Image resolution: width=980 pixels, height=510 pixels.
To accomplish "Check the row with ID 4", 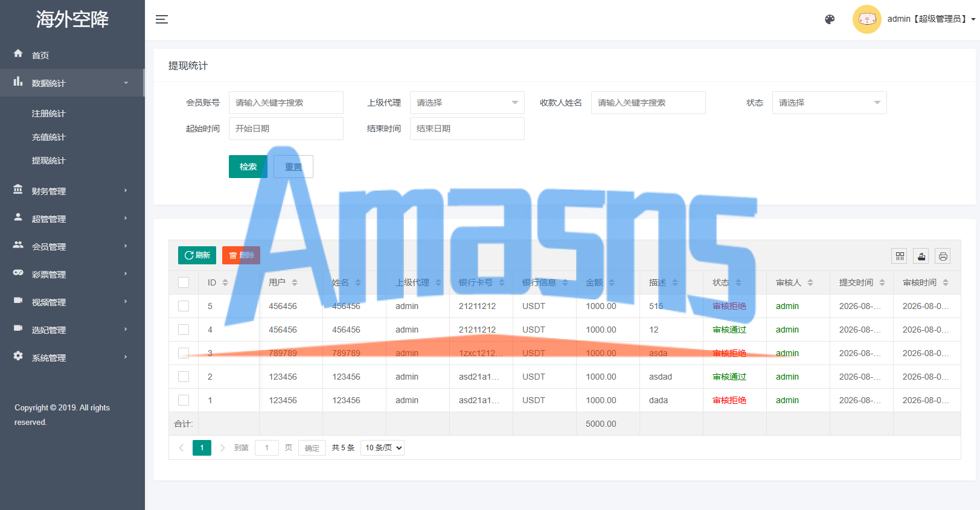I will [184, 330].
